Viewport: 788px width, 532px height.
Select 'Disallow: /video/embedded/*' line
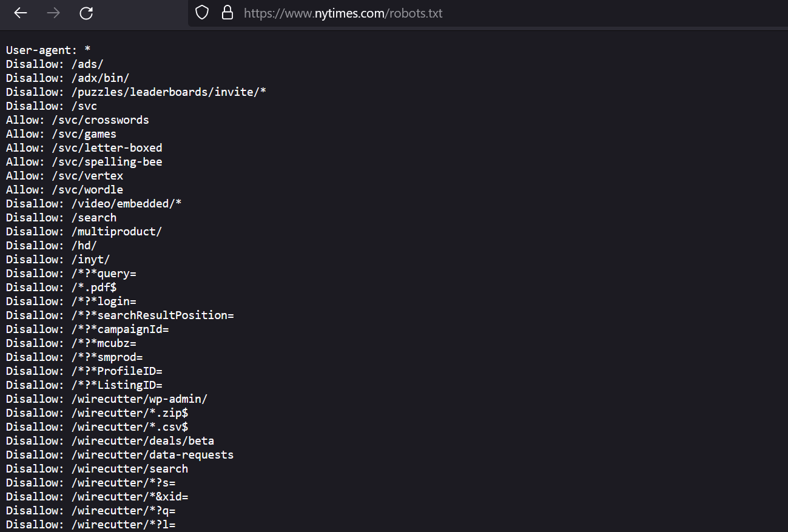pyautogui.click(x=94, y=203)
